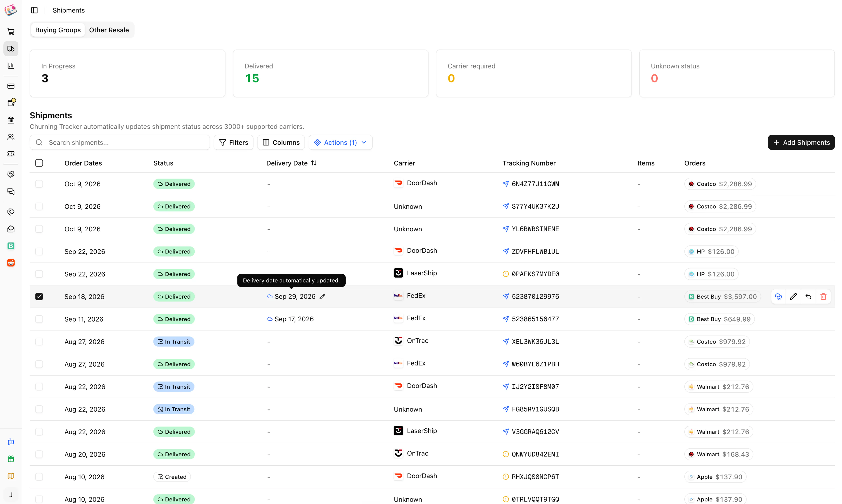Open the tags sidebar icon

pos(11,212)
